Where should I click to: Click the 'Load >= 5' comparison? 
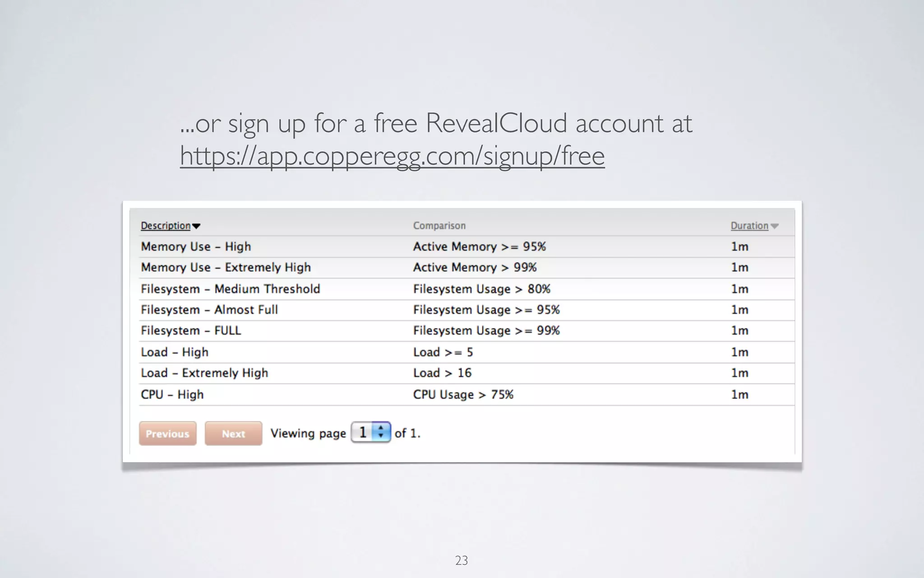click(x=443, y=352)
